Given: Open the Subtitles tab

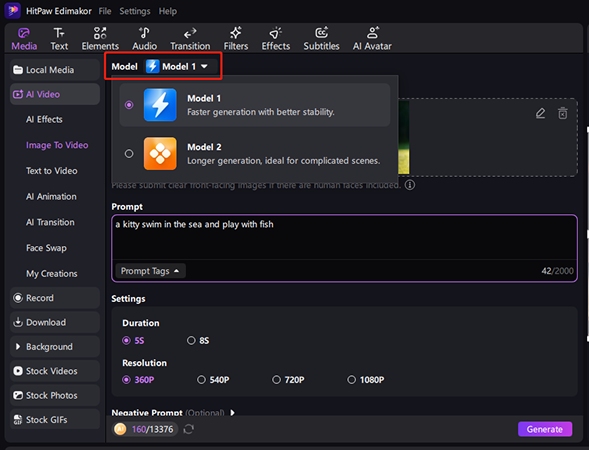Looking at the screenshot, I should (321, 38).
